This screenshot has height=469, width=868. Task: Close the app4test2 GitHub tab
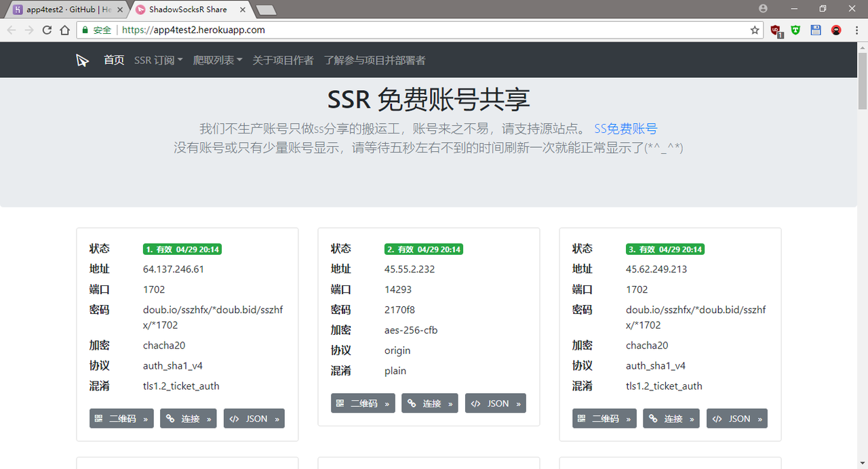(120, 9)
